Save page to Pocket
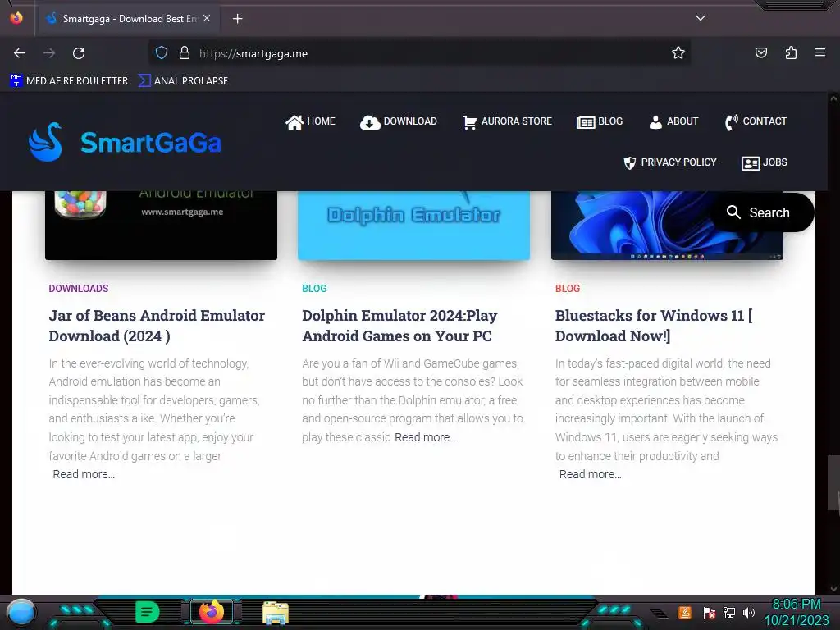Image resolution: width=840 pixels, height=630 pixels. (760, 53)
